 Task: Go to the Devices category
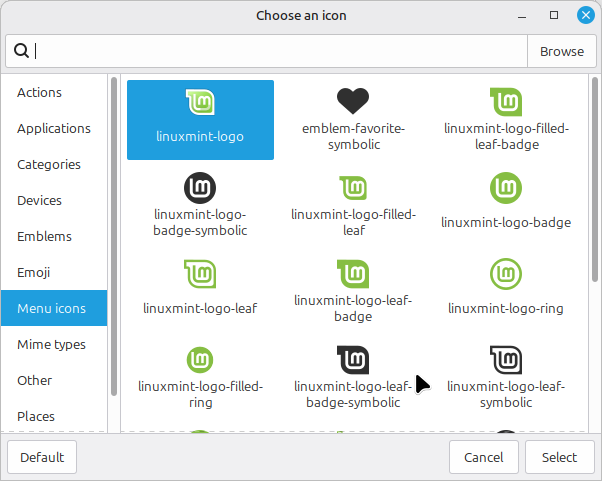pyautogui.click(x=40, y=200)
